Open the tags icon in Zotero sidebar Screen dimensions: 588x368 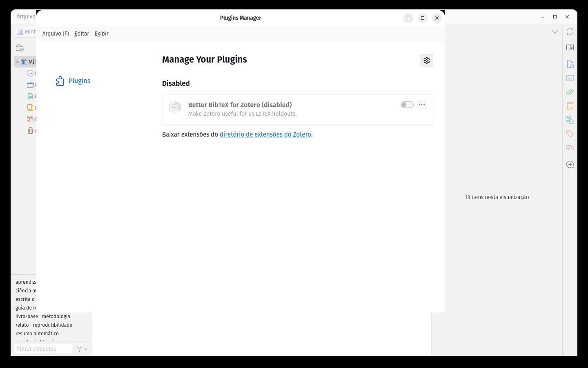570,134
